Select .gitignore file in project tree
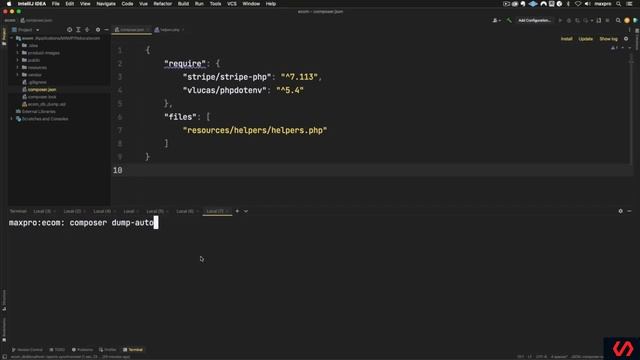 pyautogui.click(x=37, y=82)
